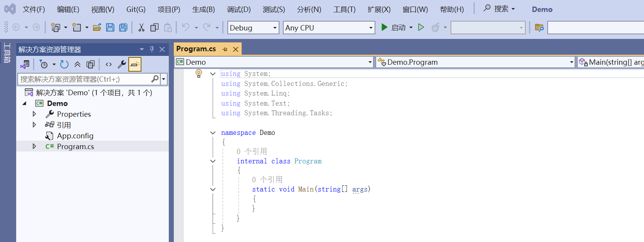Click the View Code angle-brackets icon
Viewport: 644px width, 242px height.
tap(109, 64)
